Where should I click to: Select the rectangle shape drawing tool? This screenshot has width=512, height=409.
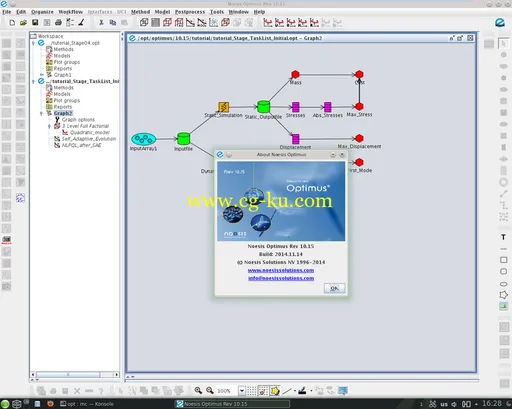point(504,260)
